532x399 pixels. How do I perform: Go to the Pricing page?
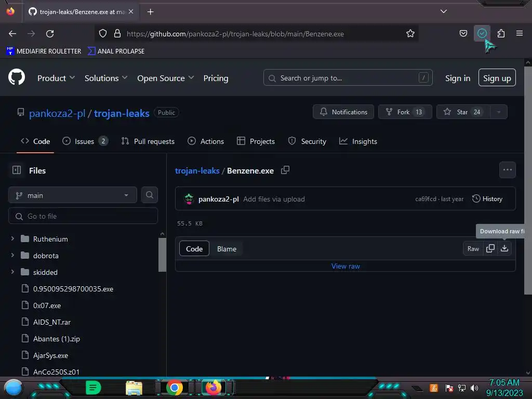[x=216, y=78]
